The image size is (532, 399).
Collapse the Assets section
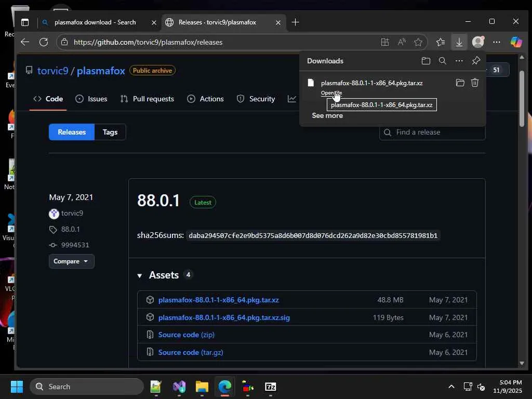[x=139, y=275]
